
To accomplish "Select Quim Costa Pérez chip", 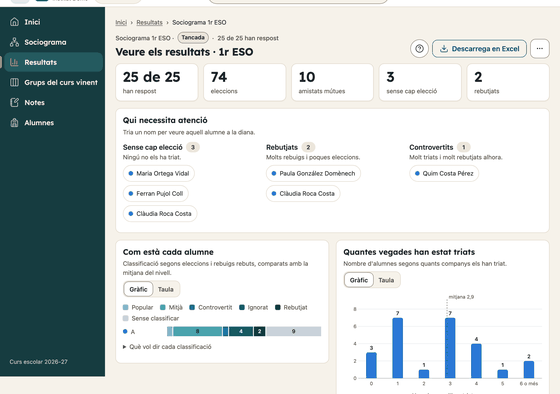I will (x=444, y=173).
